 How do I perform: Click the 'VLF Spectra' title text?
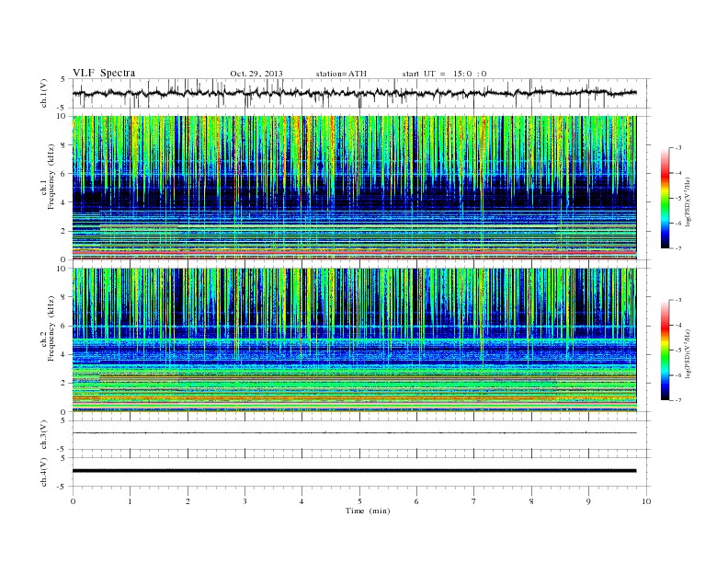pyautogui.click(x=104, y=73)
